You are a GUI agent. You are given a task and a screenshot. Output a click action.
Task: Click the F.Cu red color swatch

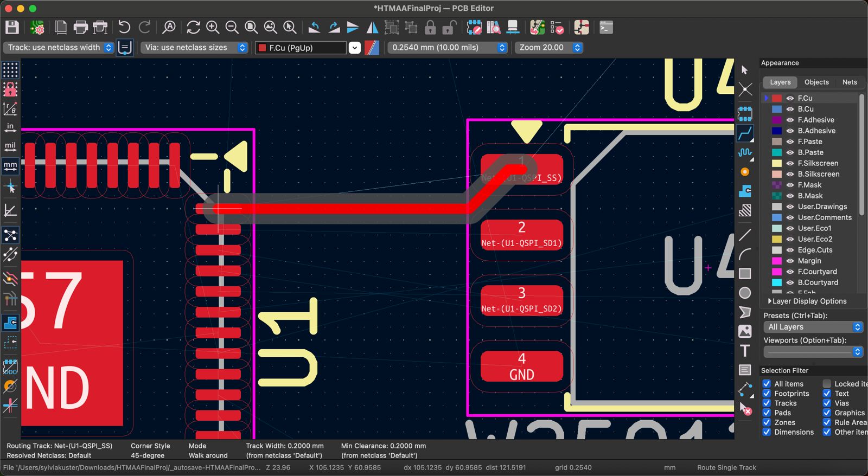pyautogui.click(x=777, y=98)
